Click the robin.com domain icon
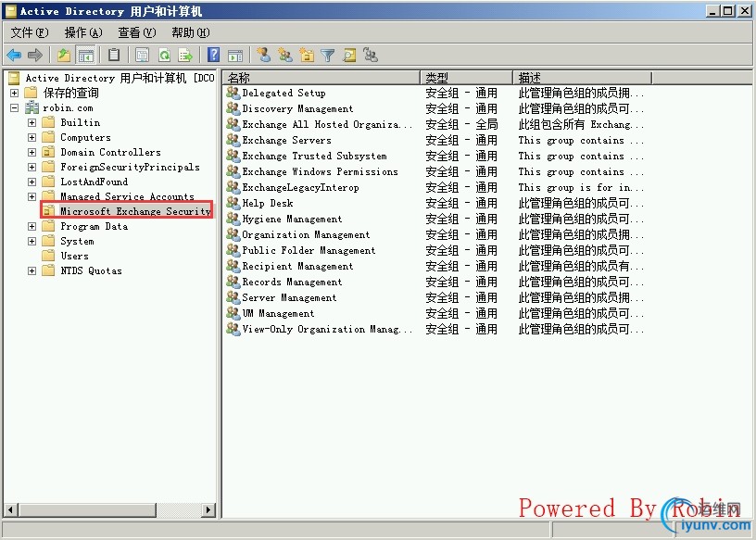 pyautogui.click(x=31, y=107)
